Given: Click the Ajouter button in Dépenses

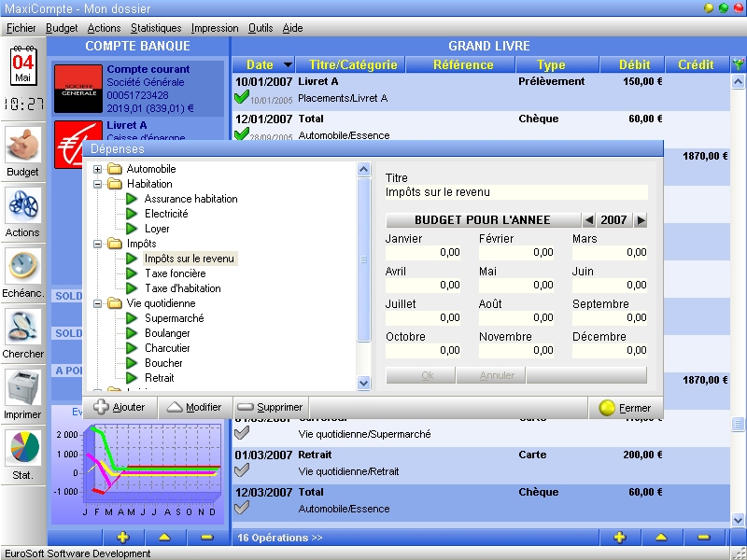Looking at the screenshot, I should coord(120,408).
